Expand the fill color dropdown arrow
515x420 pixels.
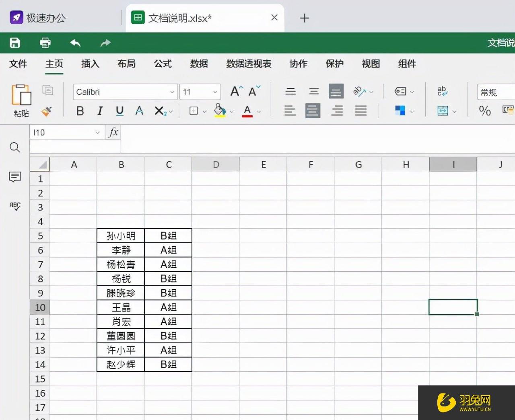tap(231, 112)
